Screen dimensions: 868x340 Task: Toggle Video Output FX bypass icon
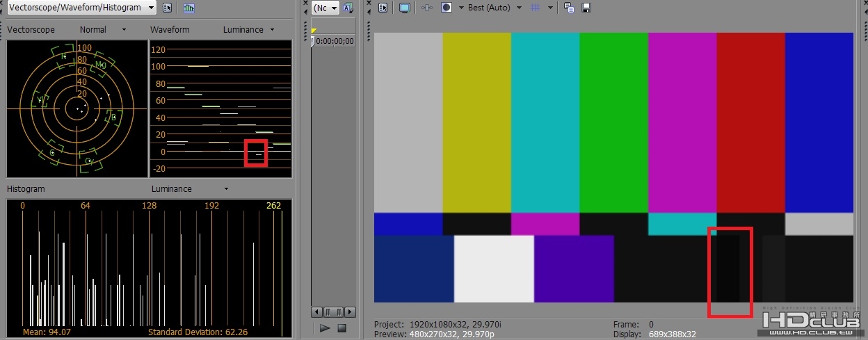pyautogui.click(x=428, y=8)
